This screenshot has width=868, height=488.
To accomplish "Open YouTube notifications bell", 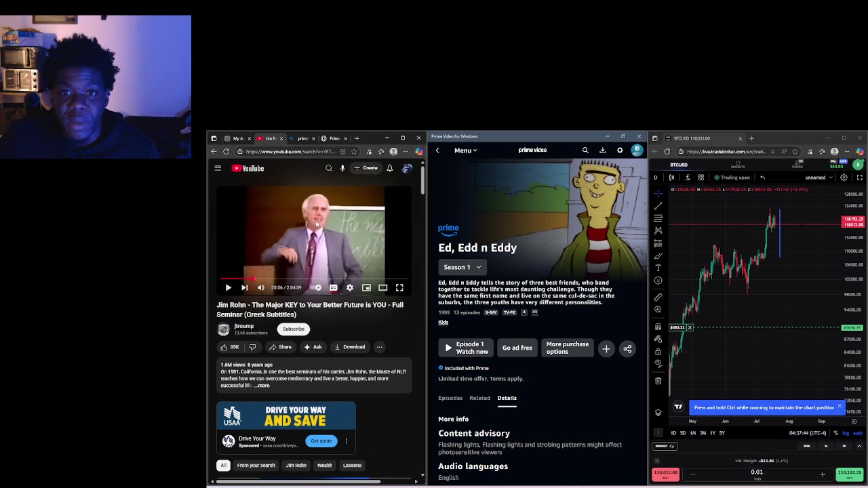I will (390, 168).
